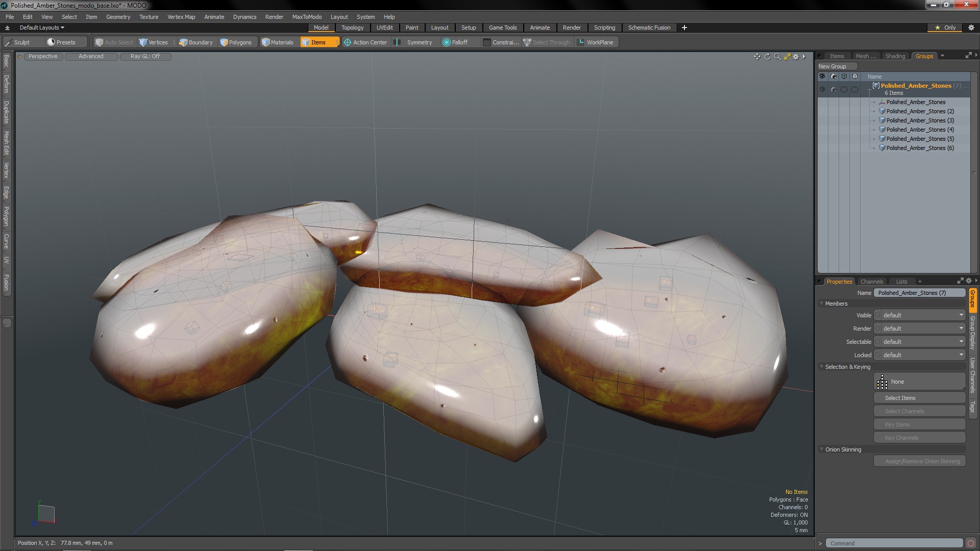Open the Visible dropdown

click(923, 315)
